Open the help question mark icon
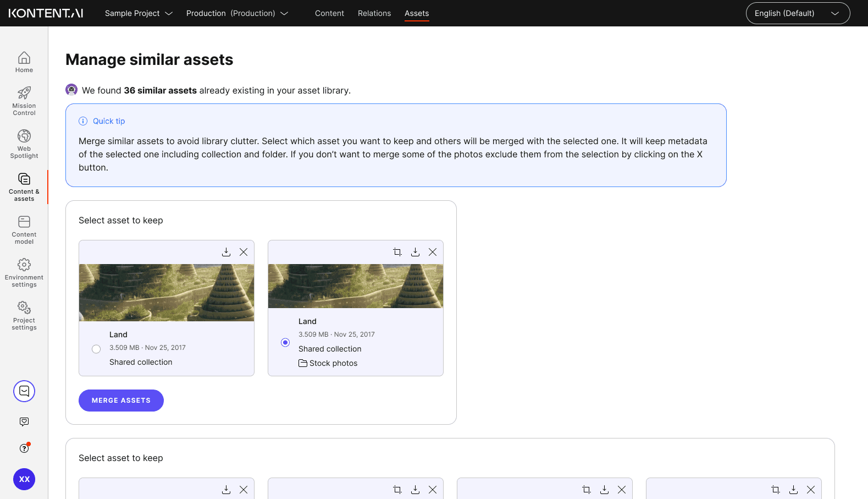 24,448
